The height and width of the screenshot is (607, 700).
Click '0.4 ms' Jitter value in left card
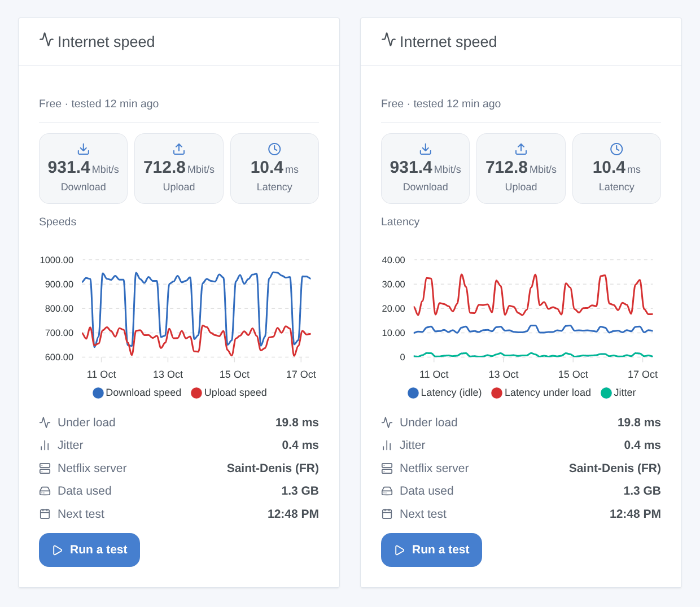click(x=300, y=445)
